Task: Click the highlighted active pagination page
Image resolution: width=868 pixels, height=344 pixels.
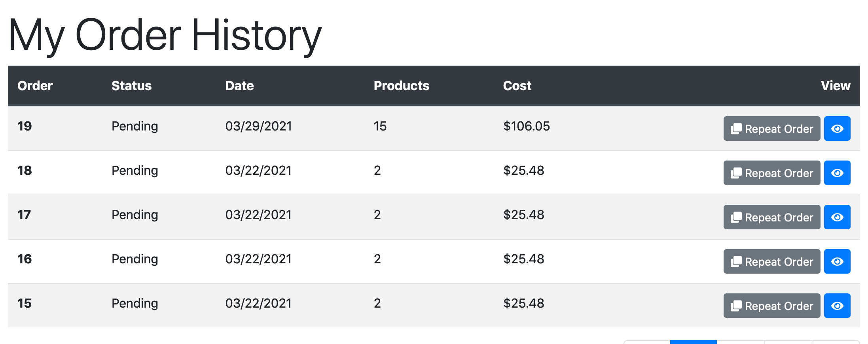Action: click(x=694, y=342)
